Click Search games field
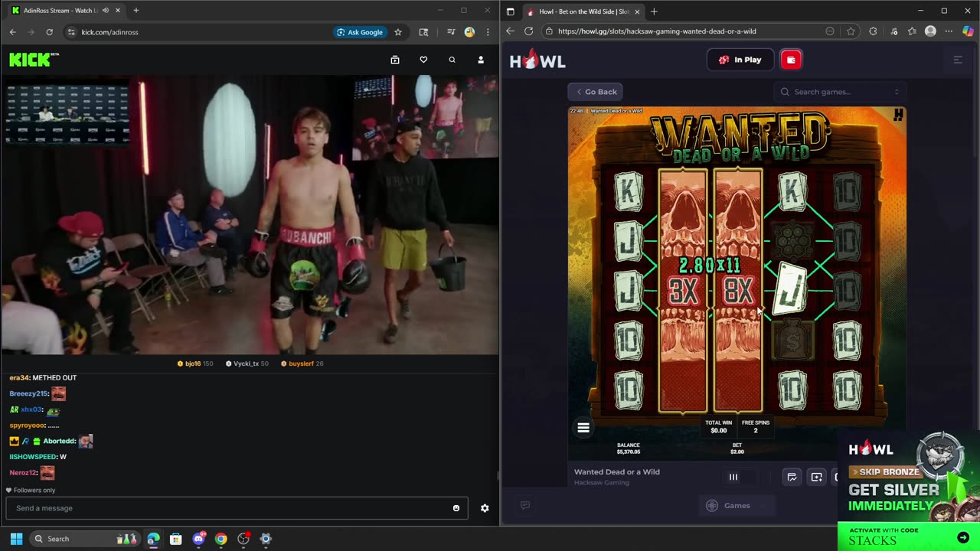This screenshot has width=980, height=551. click(x=840, y=92)
